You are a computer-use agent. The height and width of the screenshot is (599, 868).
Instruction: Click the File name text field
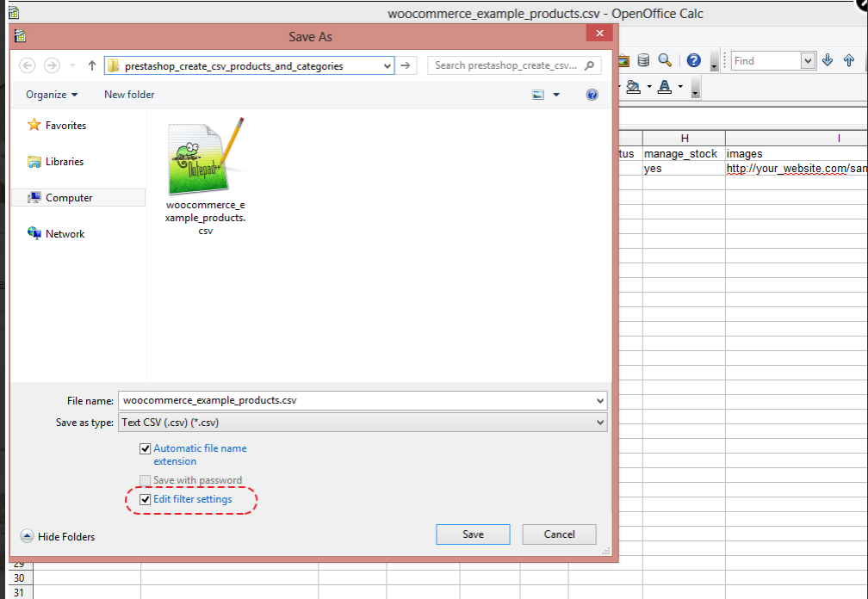[356, 400]
